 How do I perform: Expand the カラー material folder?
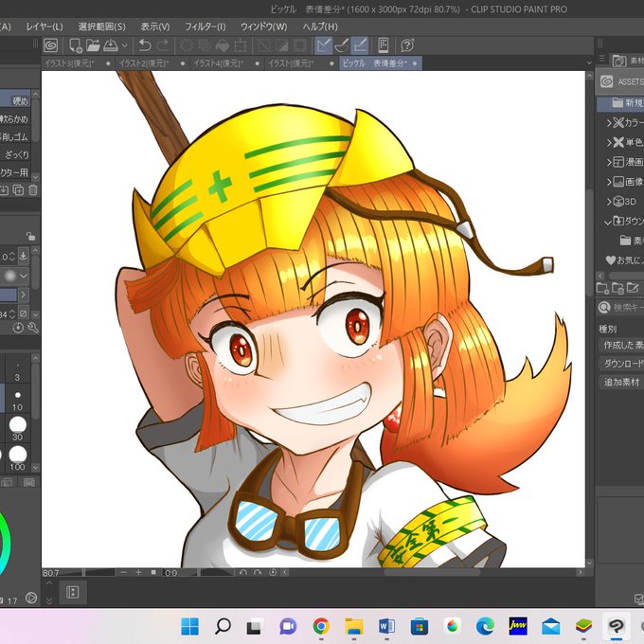point(609,122)
